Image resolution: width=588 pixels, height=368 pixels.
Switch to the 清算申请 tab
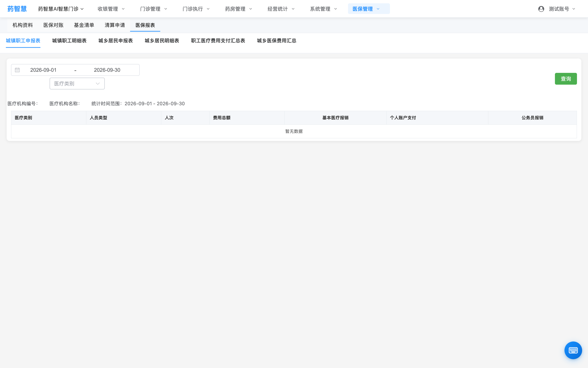click(x=115, y=25)
